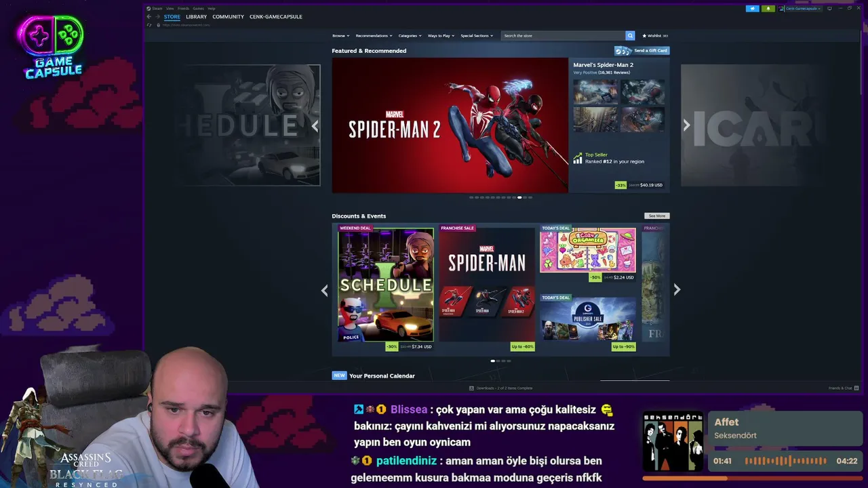Focus the Search the store field

(x=563, y=35)
